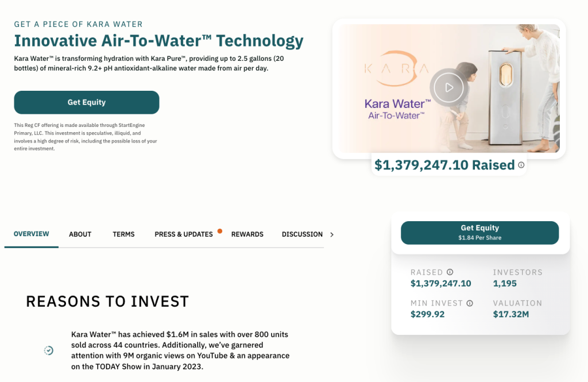Expand more tabs with right chevron arrow

coord(332,234)
